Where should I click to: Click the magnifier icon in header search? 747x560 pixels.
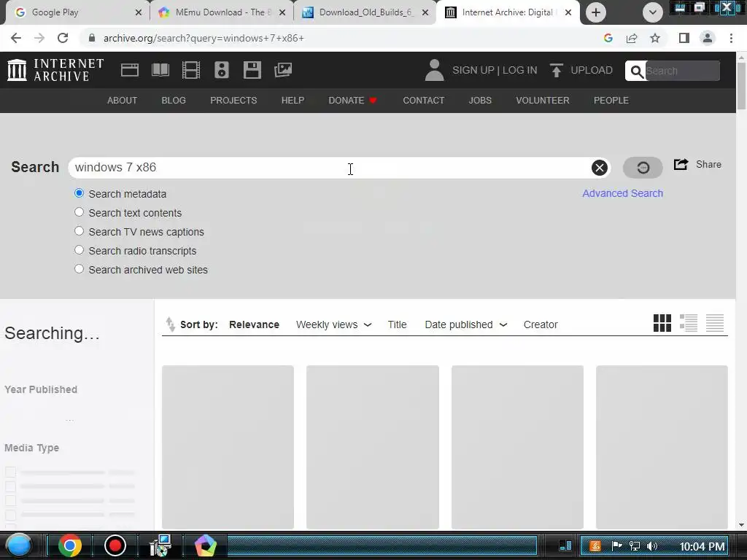tap(636, 71)
